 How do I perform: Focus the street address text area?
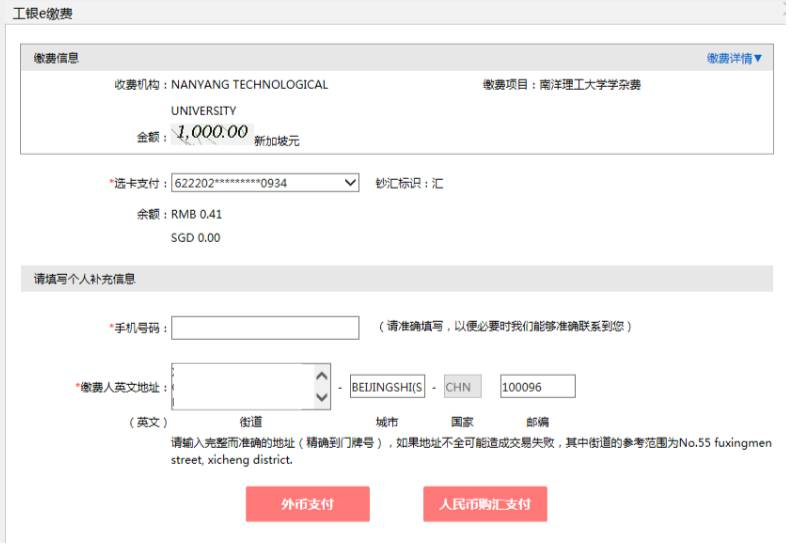pyautogui.click(x=242, y=387)
